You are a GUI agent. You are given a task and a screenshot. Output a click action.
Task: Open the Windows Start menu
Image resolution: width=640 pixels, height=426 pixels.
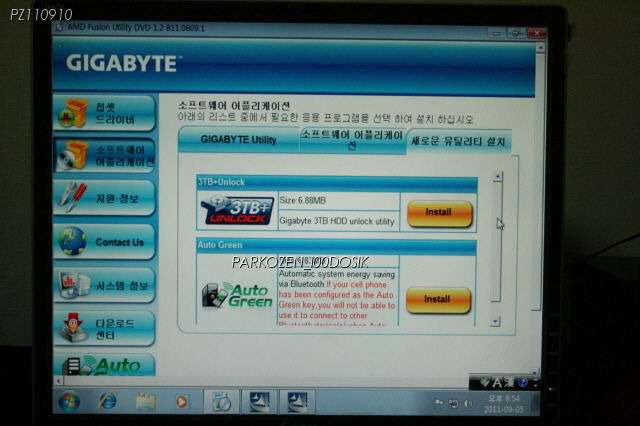click(69, 401)
